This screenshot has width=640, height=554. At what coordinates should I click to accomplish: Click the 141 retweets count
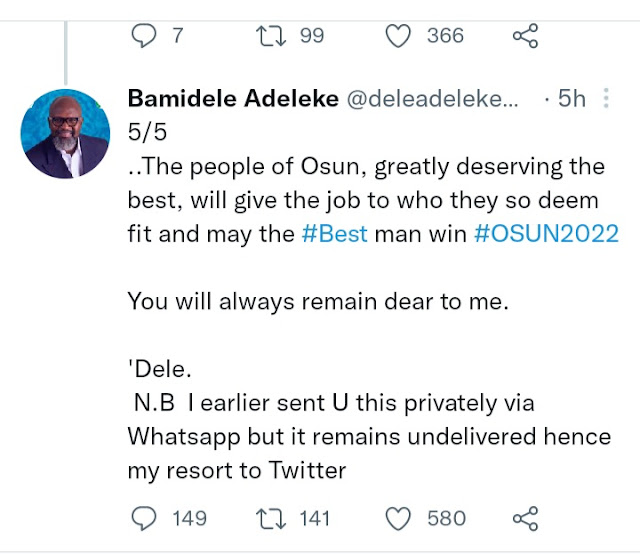pos(313,517)
